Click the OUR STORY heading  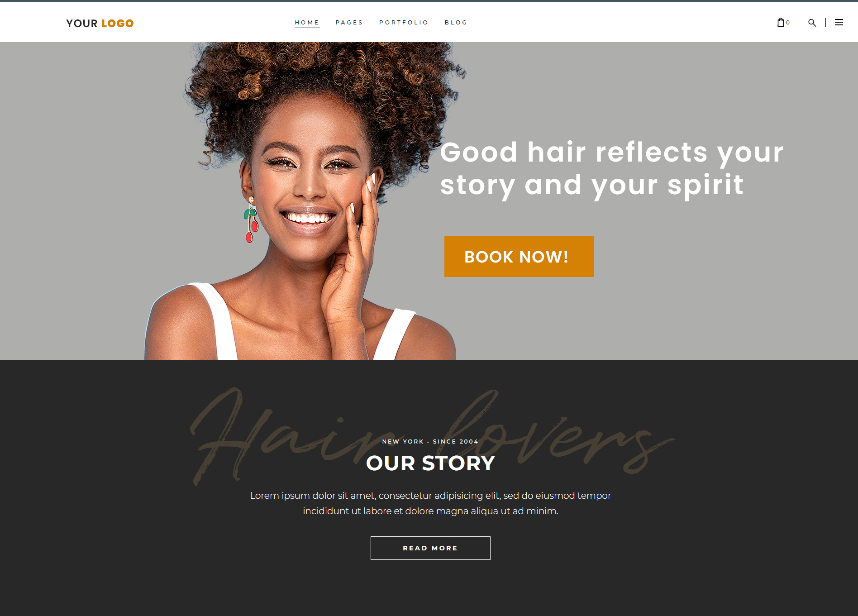pos(430,463)
